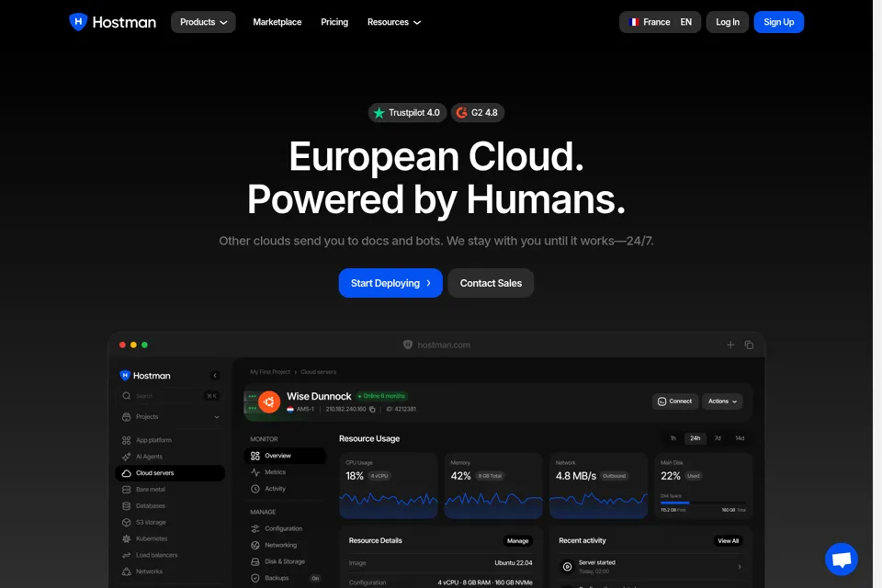The width and height of the screenshot is (882, 588).
Task: Click the Network 4.8 MB/s chart card
Action: click(598, 486)
